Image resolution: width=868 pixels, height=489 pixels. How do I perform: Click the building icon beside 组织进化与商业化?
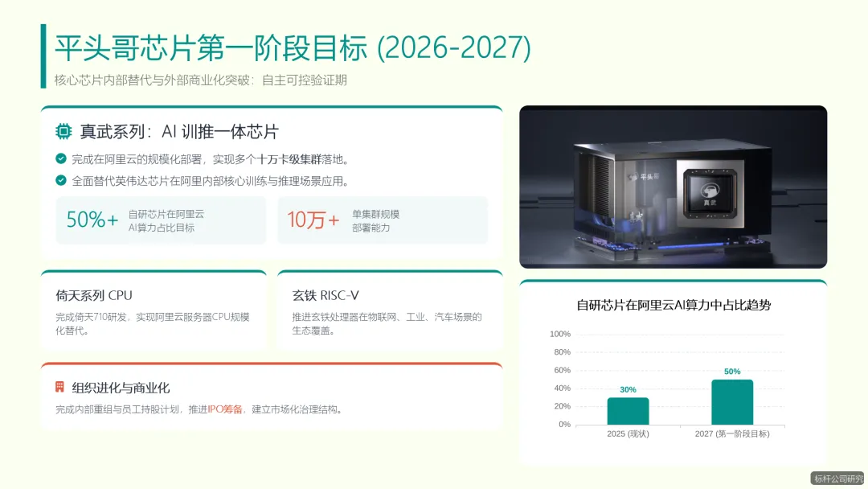tap(59, 387)
